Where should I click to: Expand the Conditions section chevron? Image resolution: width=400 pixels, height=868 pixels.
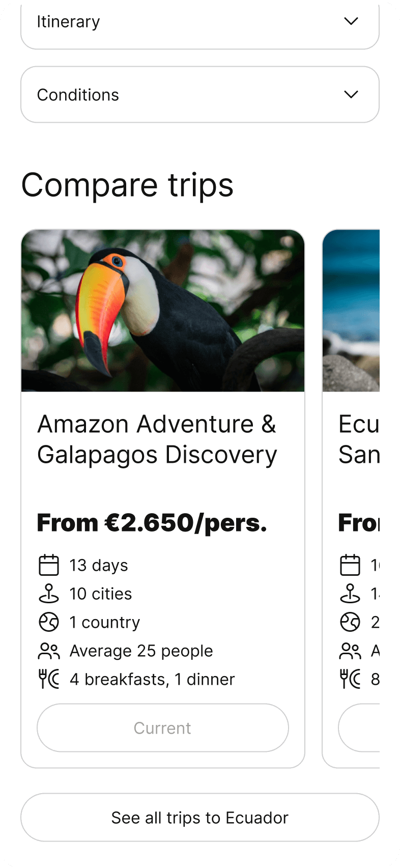[x=351, y=95]
